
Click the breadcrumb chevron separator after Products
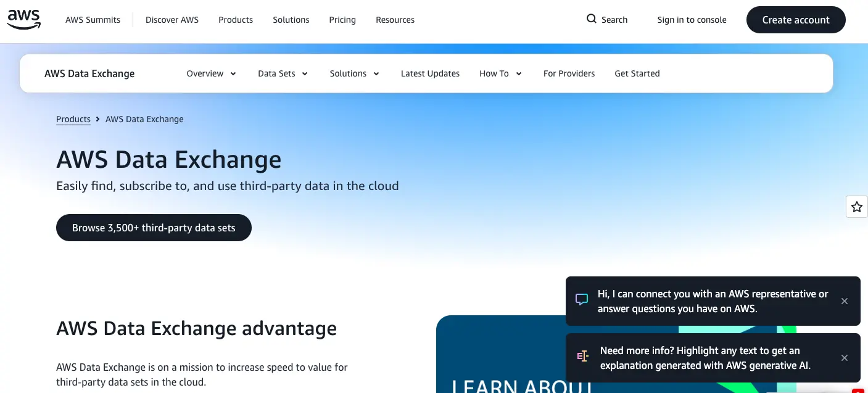pos(97,119)
